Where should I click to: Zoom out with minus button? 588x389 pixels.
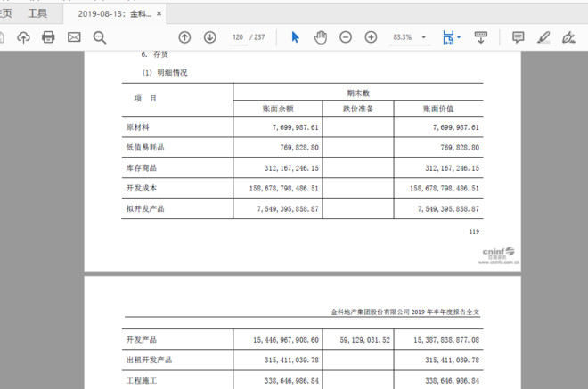(x=346, y=37)
